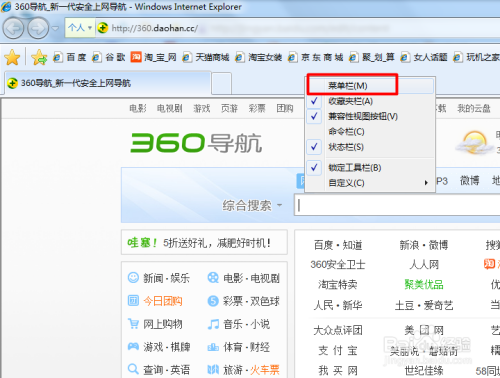This screenshot has width=500, height=378.
Task: Click the browser Forward arrow button
Action: (38, 28)
